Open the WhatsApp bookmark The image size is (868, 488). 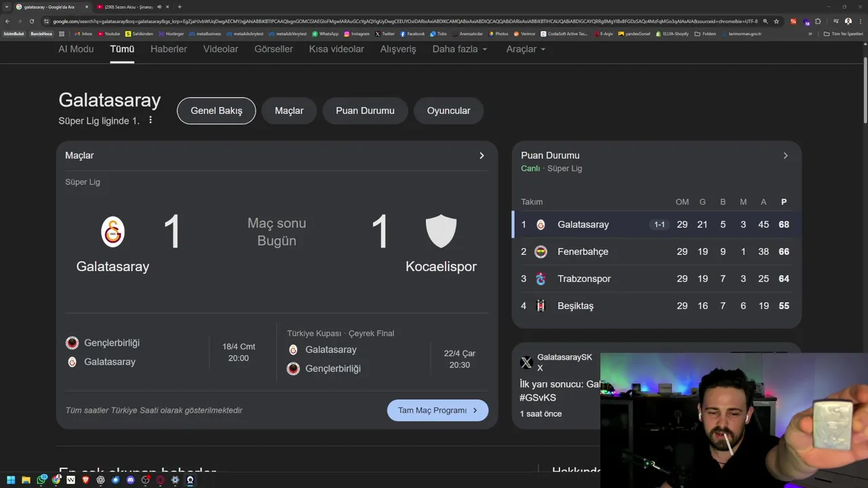click(x=325, y=33)
